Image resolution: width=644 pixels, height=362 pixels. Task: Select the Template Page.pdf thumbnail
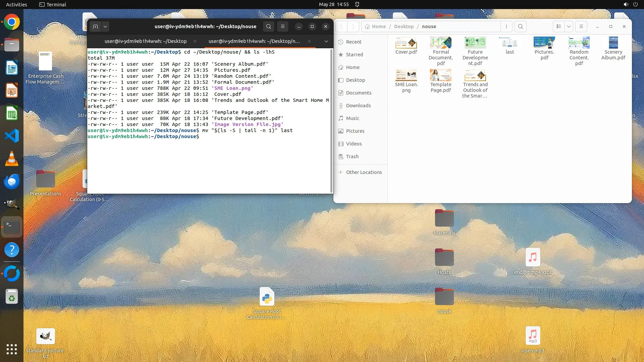tap(440, 76)
